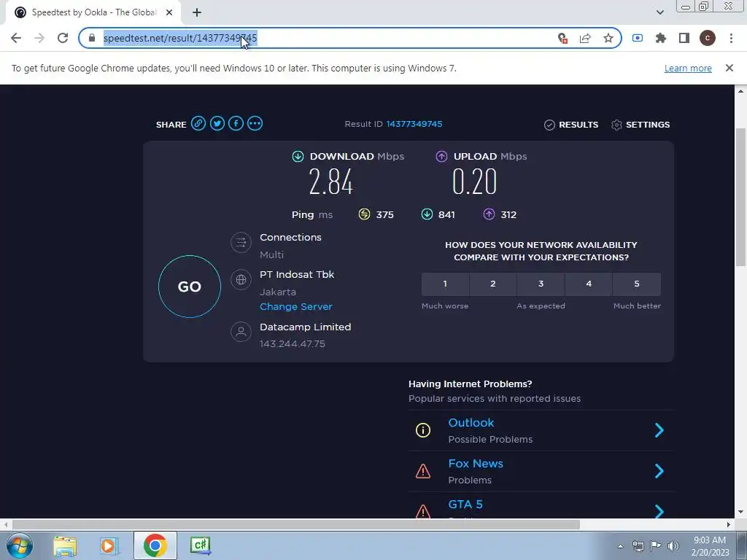The height and width of the screenshot is (560, 747).
Task: Reload the Speedtest page
Action: [x=63, y=38]
